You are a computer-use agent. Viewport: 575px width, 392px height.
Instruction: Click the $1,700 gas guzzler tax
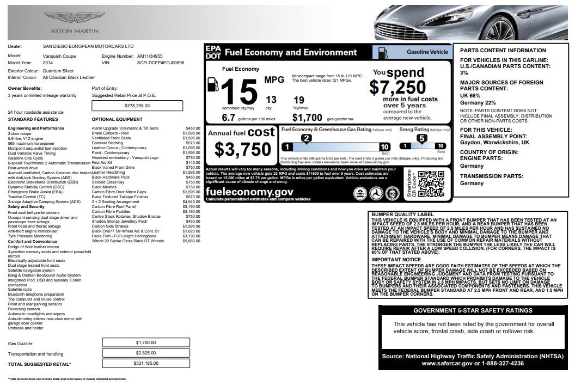click(307, 118)
